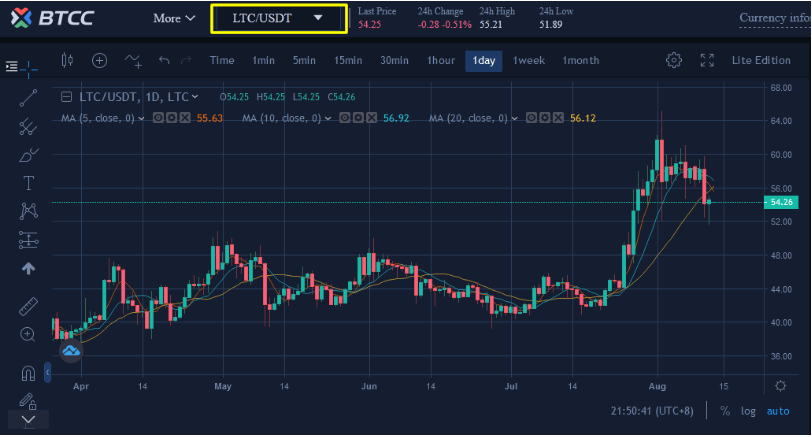This screenshot has width=812, height=437.
Task: Select the Text annotation tool
Action: pyautogui.click(x=28, y=183)
